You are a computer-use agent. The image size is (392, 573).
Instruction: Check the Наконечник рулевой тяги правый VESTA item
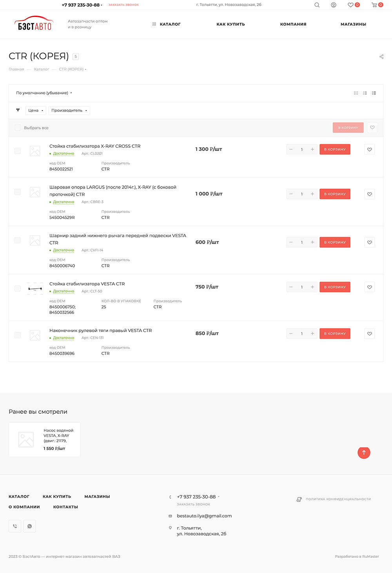(x=18, y=335)
